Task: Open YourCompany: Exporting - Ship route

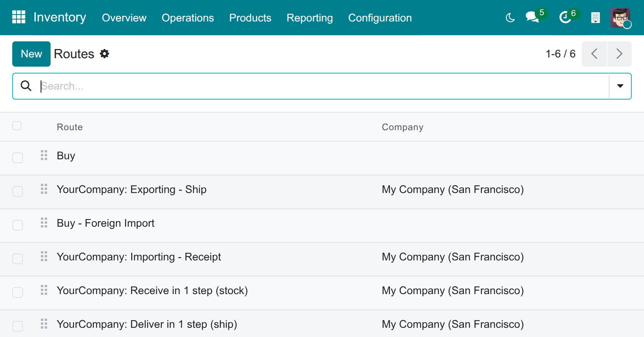Action: tap(131, 189)
